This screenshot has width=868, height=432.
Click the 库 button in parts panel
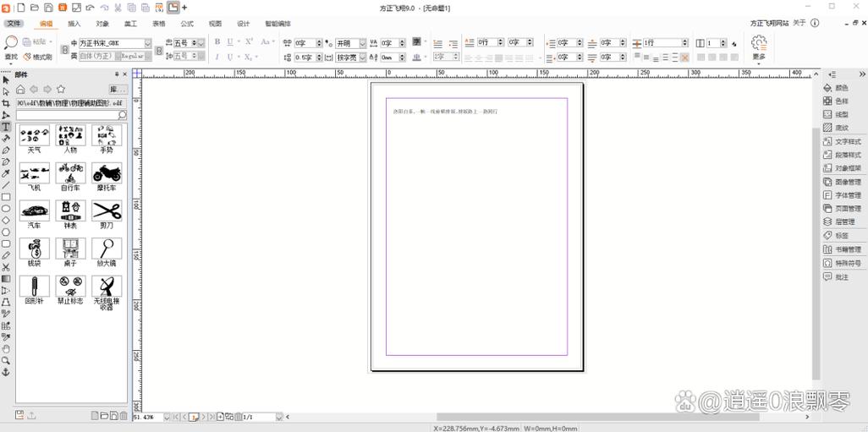(118, 89)
